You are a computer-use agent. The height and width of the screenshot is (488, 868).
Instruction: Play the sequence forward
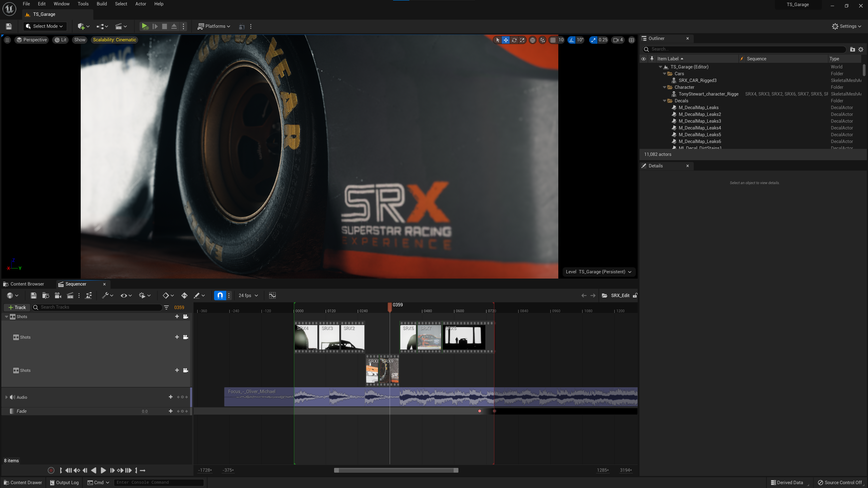click(x=104, y=470)
